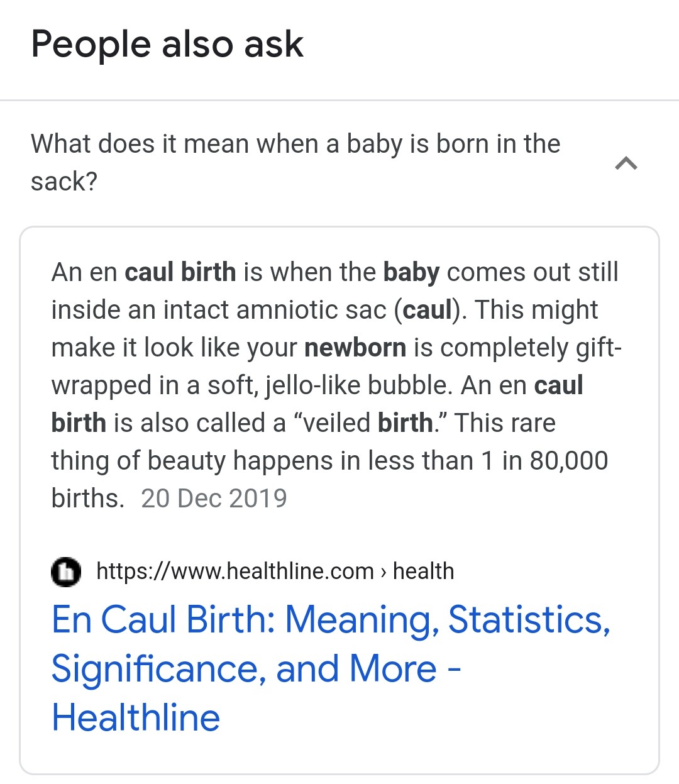
Task: Click the 'jello-like bubble' phrase
Action: click(x=359, y=385)
